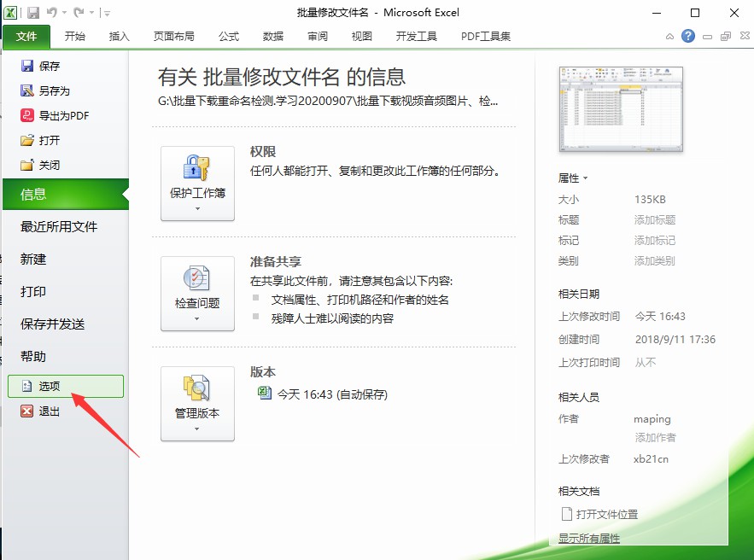The height and width of the screenshot is (560, 754).
Task: Switch to the 数据 ribbon tab
Action: tap(272, 37)
